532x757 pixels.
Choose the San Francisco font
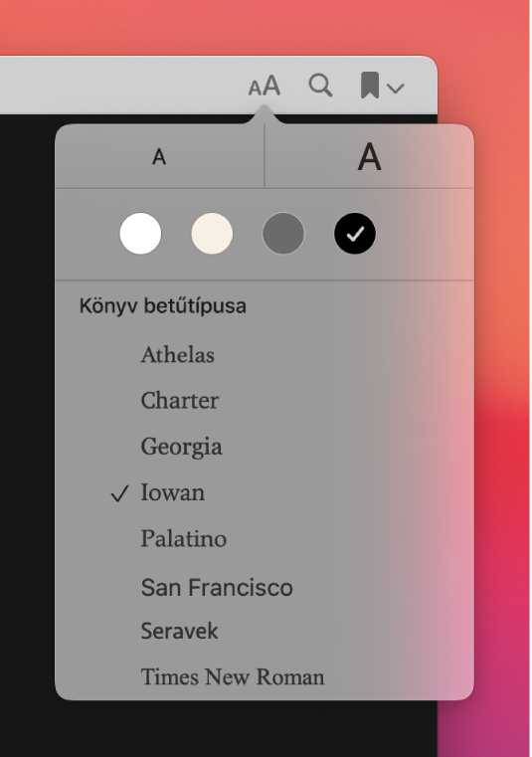[217, 588]
